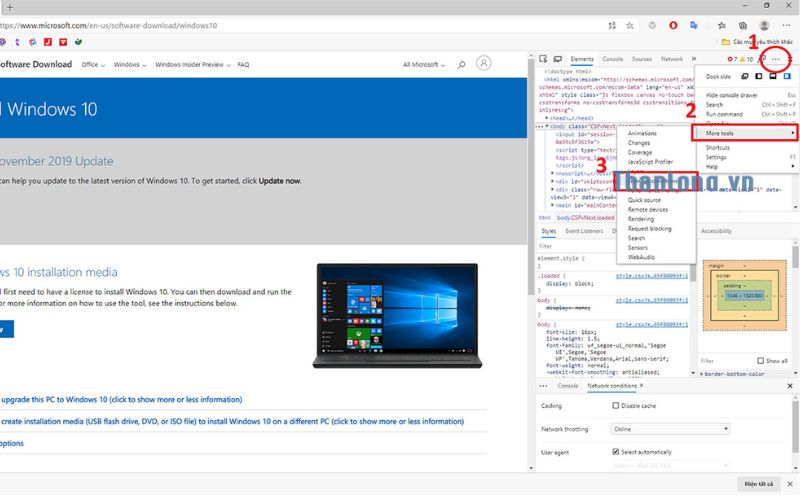Switch to the Console tab in DevTools
This screenshot has height=500, width=800.
click(x=612, y=59)
